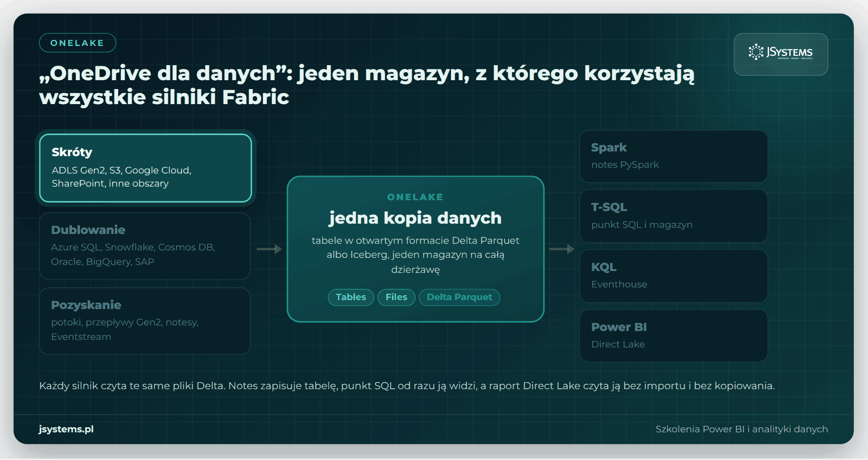Click 'Azure SQL, Snowflake, Cosmos DB' text
The height and width of the screenshot is (460, 868).
tap(133, 247)
